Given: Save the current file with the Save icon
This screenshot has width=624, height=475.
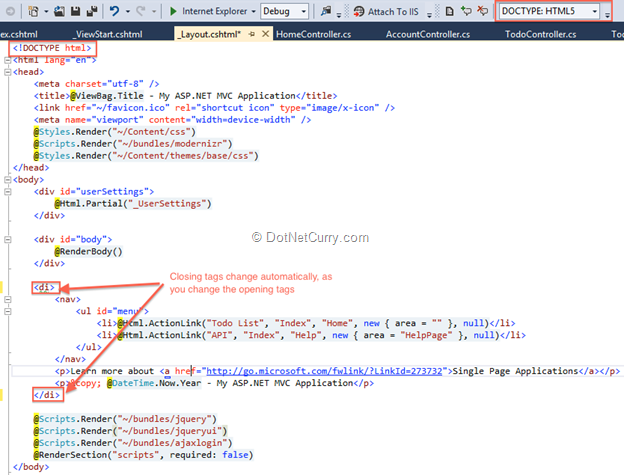Looking at the screenshot, I should point(75,11).
